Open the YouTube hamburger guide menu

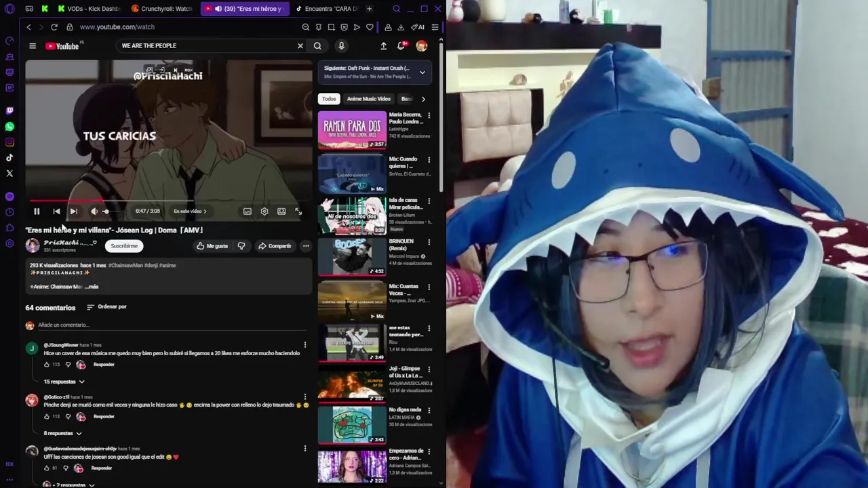click(32, 46)
